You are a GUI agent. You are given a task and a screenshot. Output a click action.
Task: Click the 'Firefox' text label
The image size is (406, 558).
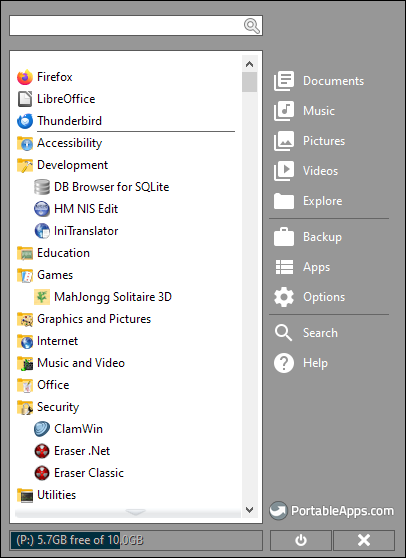55,77
